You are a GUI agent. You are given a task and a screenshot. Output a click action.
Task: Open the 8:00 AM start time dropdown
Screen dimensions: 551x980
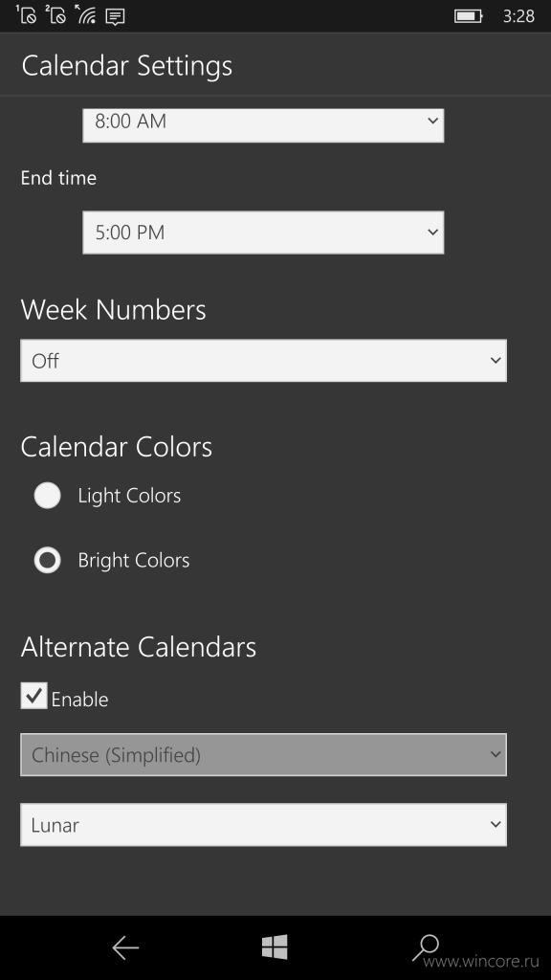click(263, 124)
